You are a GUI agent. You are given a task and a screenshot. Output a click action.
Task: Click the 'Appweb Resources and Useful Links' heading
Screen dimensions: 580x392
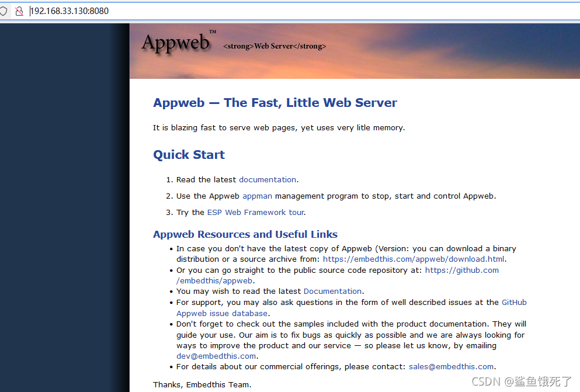coord(245,234)
